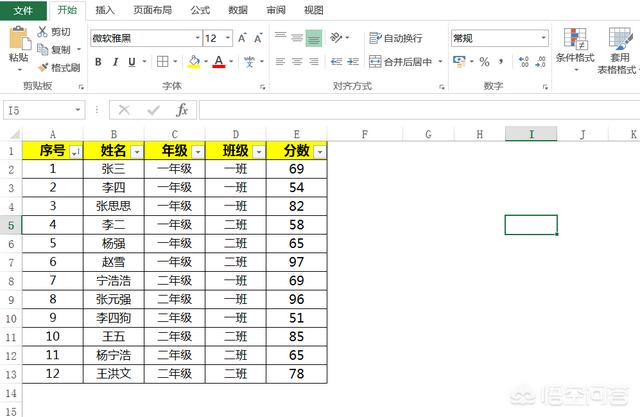The image size is (640, 417).
Task: Switch to the 审阅 (Review) tab
Action: pyautogui.click(x=276, y=10)
